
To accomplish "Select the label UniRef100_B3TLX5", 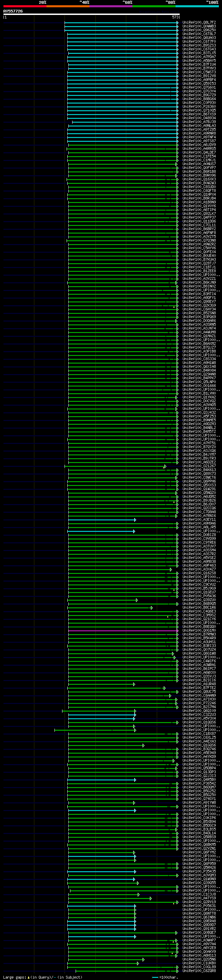I will [x=199, y=53].
